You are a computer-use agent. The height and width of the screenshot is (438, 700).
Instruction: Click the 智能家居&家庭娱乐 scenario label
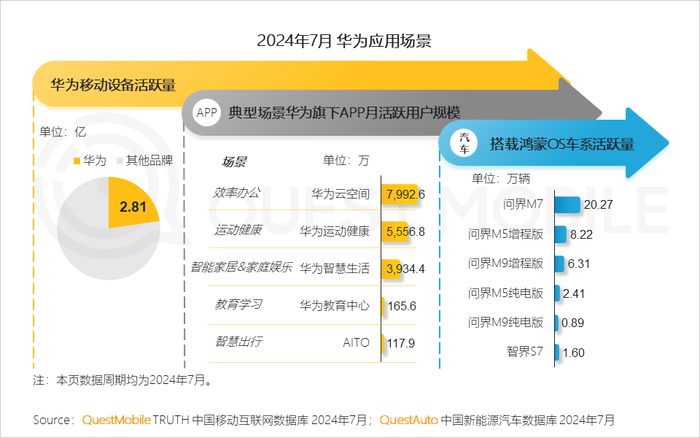[x=241, y=267]
